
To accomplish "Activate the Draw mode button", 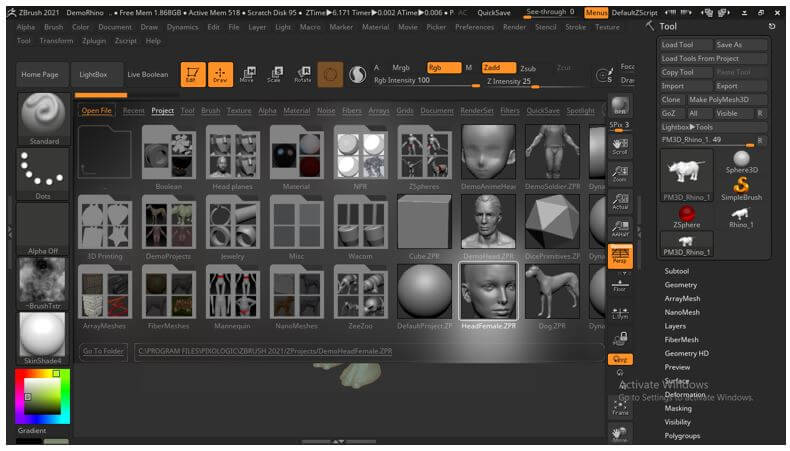I will point(220,75).
